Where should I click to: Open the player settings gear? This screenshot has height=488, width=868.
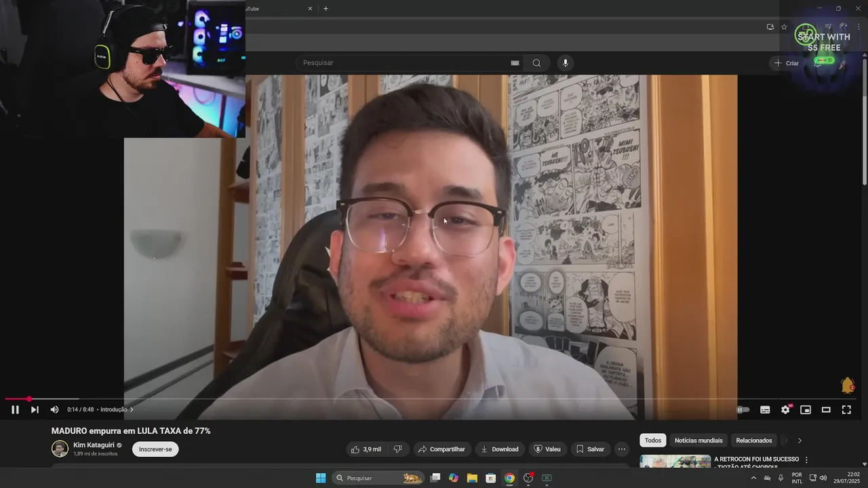(x=785, y=409)
